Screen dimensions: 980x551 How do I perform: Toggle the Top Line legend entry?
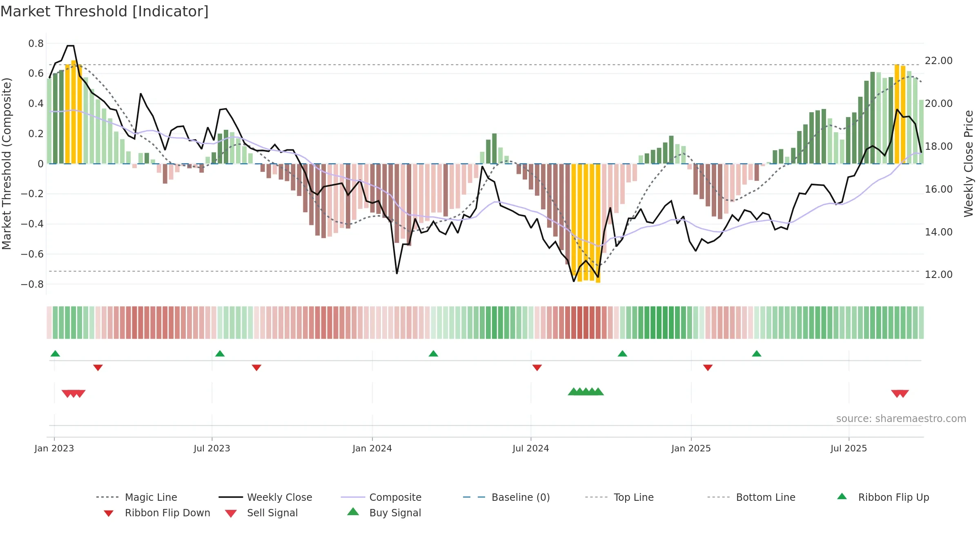(x=619, y=497)
